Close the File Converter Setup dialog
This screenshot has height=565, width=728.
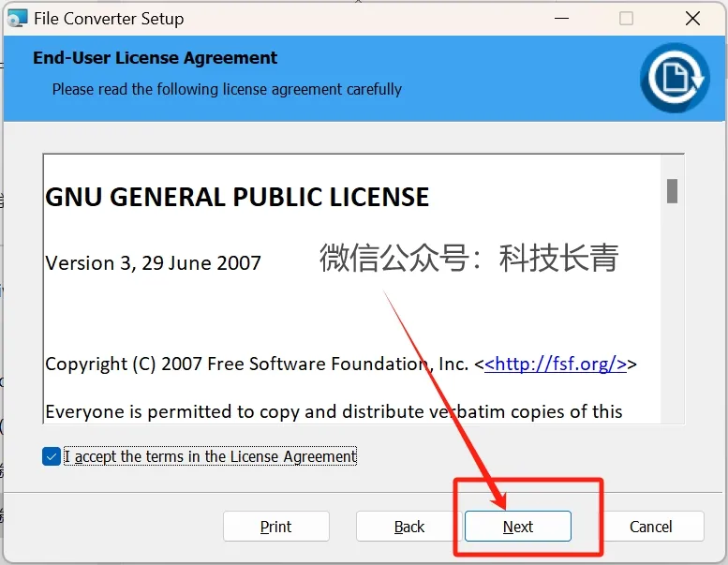click(x=692, y=19)
